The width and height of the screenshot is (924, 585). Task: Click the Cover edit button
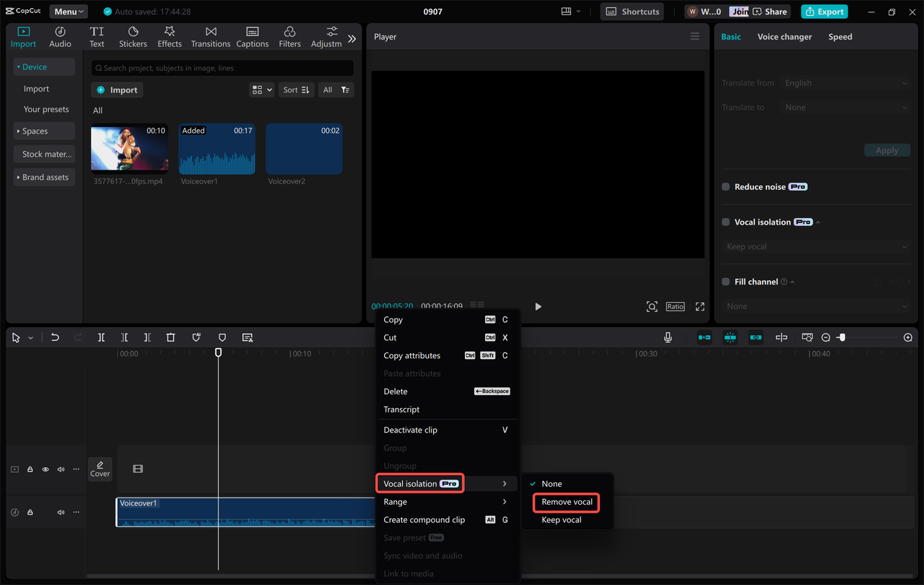(x=100, y=469)
